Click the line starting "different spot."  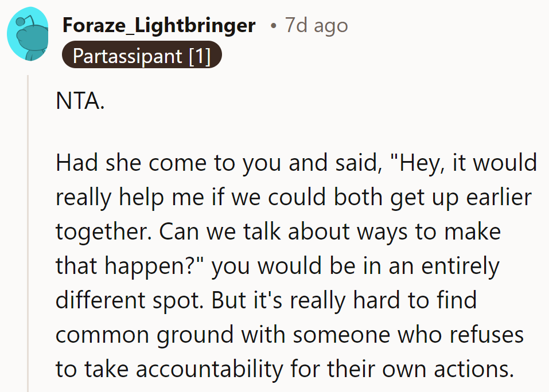coord(266,300)
